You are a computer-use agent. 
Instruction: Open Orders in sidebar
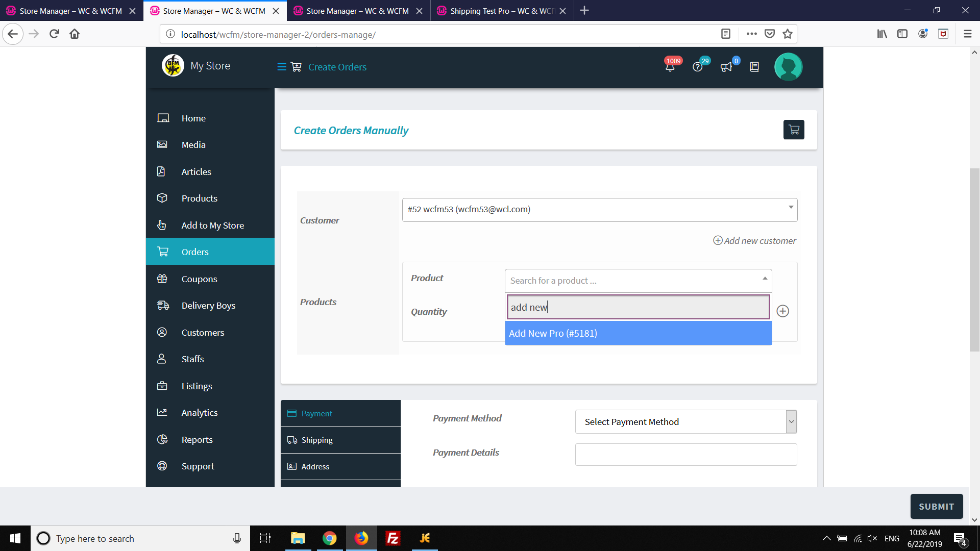(210, 252)
